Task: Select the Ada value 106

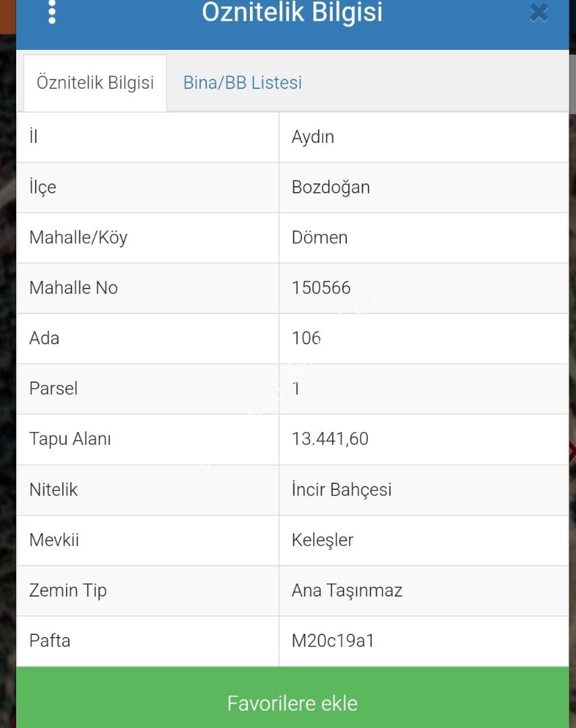Action: pyautogui.click(x=307, y=338)
